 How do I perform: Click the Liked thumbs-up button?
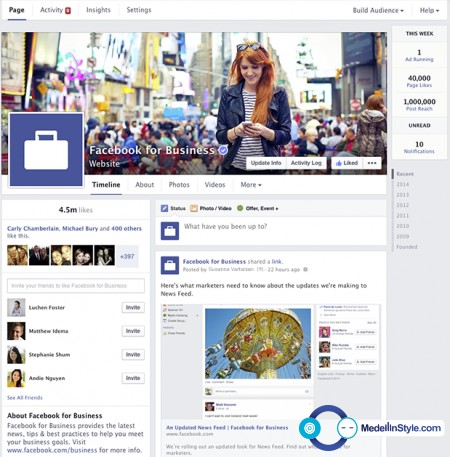coord(347,163)
